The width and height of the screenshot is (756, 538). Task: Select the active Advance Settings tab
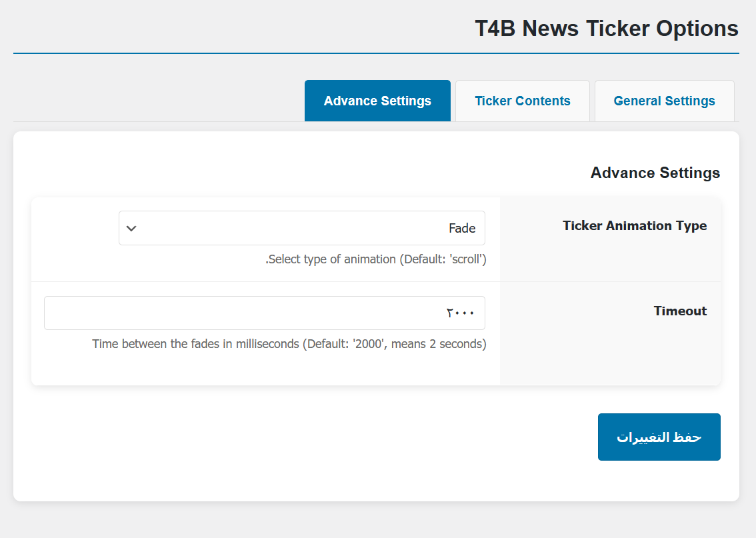click(377, 101)
